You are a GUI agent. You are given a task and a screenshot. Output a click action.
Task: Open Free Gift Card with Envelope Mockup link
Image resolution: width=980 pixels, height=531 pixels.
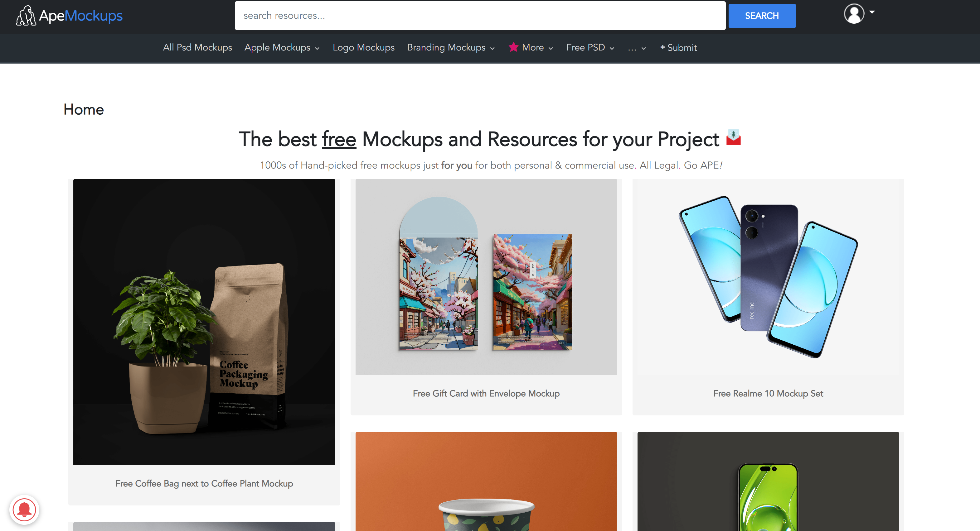pyautogui.click(x=486, y=393)
